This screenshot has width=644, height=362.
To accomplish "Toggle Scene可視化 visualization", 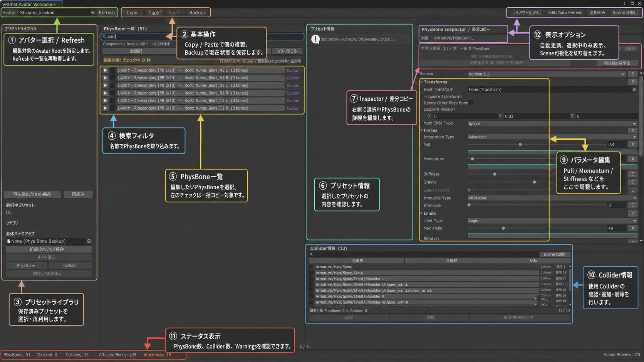I will point(625,13).
